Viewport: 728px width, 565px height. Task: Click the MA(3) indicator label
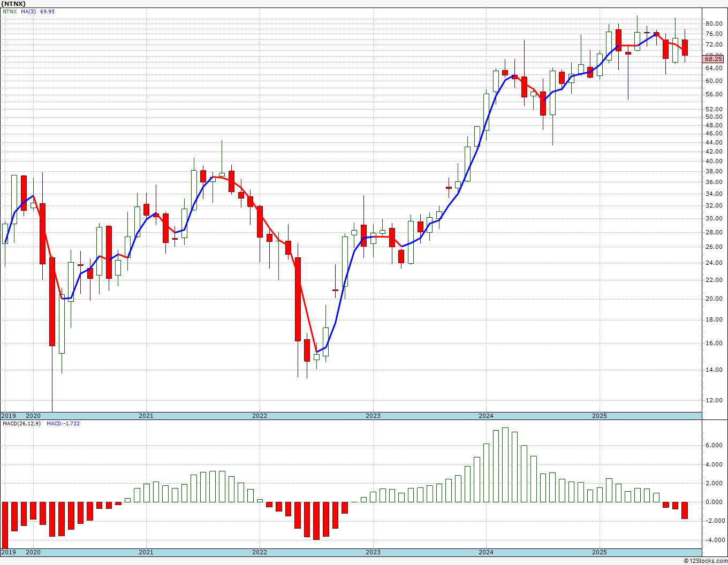29,11
